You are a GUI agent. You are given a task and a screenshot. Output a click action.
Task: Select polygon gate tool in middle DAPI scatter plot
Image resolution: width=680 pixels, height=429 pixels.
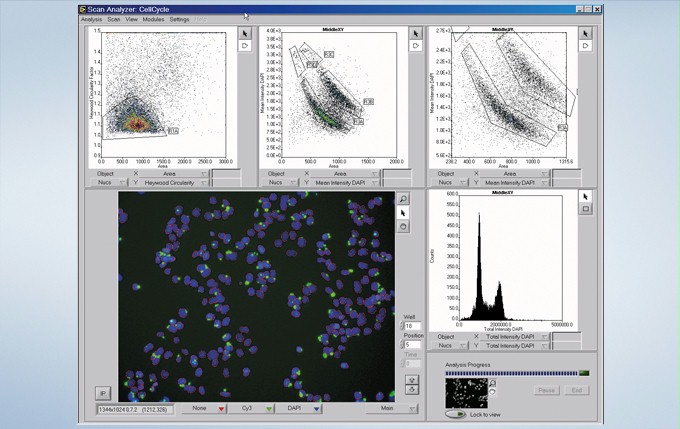click(x=415, y=46)
